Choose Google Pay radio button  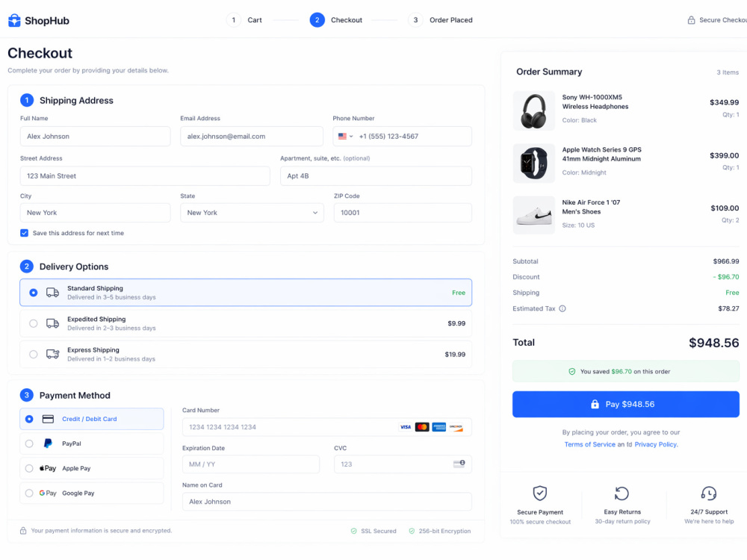click(29, 493)
